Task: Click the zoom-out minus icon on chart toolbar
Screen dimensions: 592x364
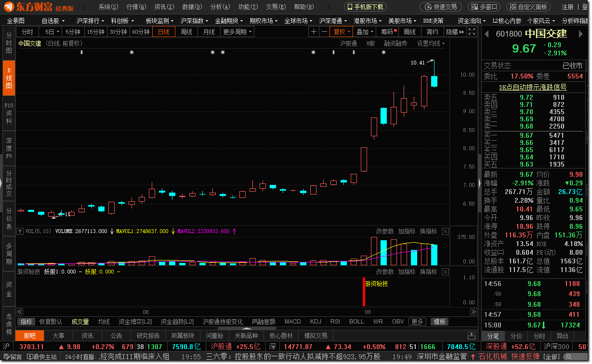Action: tap(324, 32)
